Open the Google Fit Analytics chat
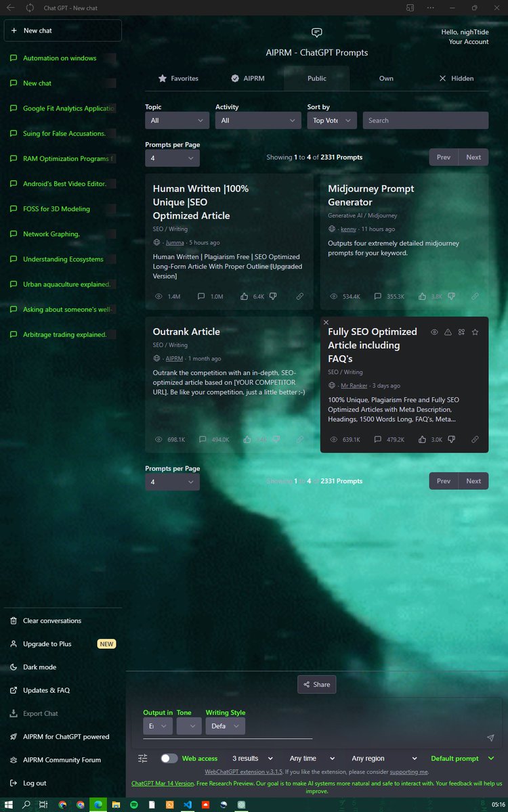 click(62, 108)
